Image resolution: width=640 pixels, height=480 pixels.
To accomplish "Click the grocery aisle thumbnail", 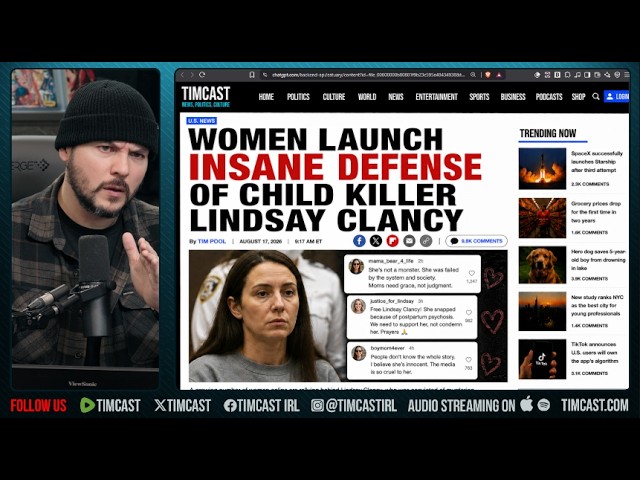I will [x=542, y=218].
